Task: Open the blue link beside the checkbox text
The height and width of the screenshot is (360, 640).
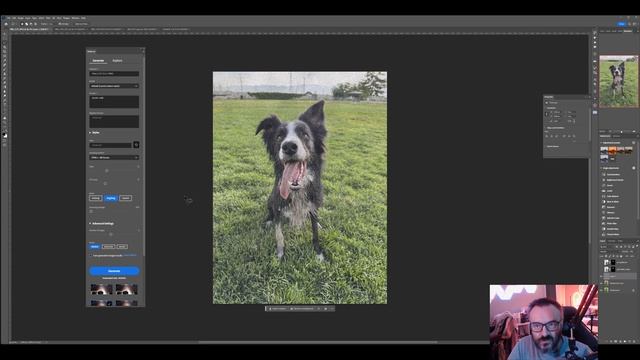Action: pyautogui.click(x=130, y=256)
